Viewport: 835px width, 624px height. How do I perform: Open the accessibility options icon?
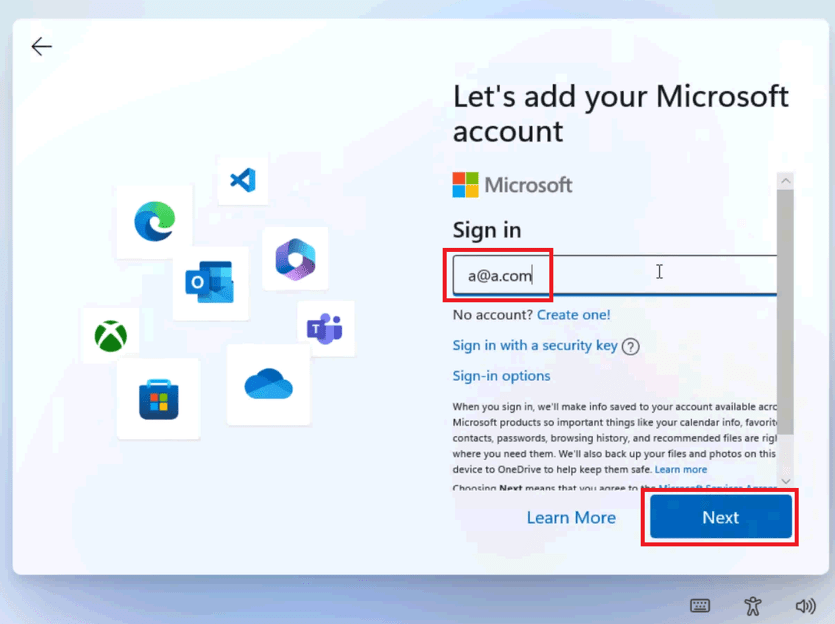point(752,605)
